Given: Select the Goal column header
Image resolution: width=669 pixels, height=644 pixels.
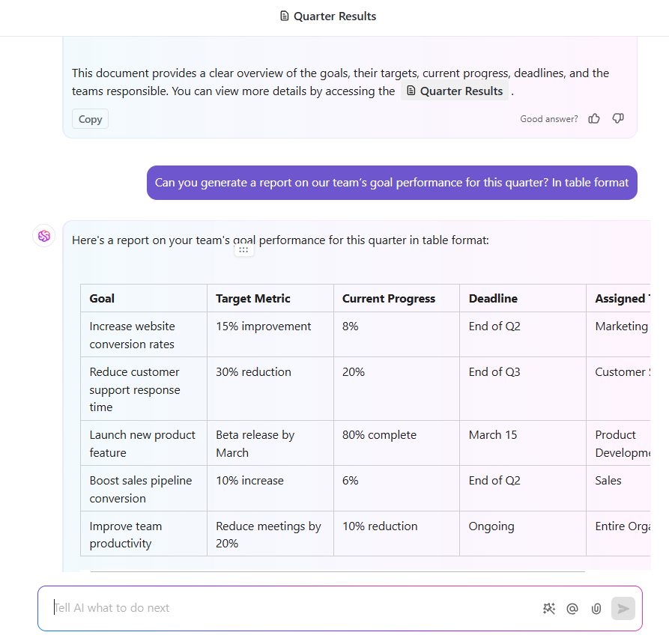Looking at the screenshot, I should point(102,298).
